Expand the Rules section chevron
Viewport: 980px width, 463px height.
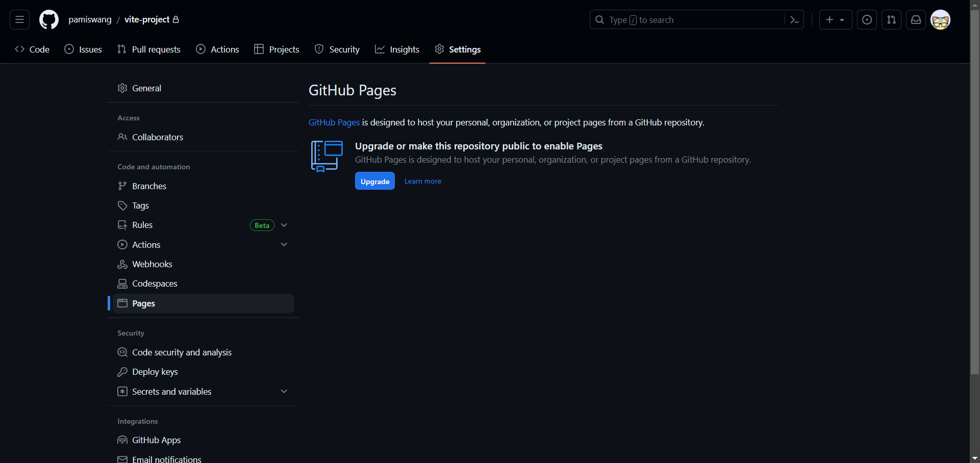(x=284, y=225)
